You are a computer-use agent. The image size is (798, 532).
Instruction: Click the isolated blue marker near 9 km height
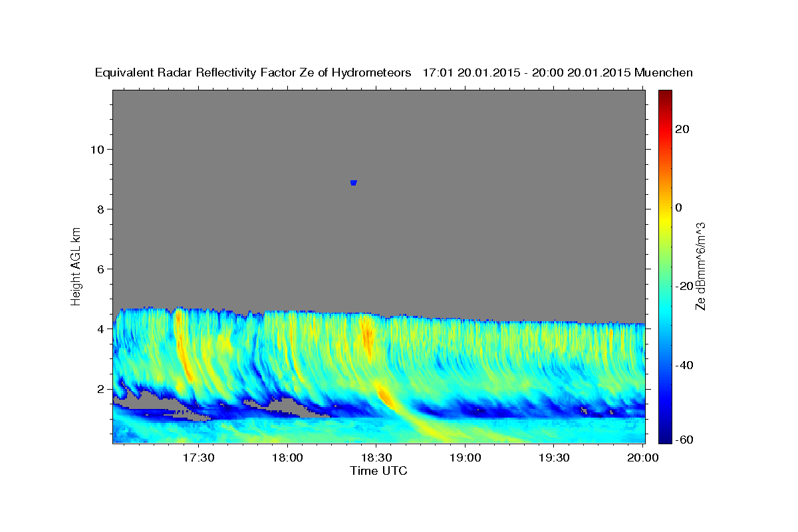pos(354,183)
